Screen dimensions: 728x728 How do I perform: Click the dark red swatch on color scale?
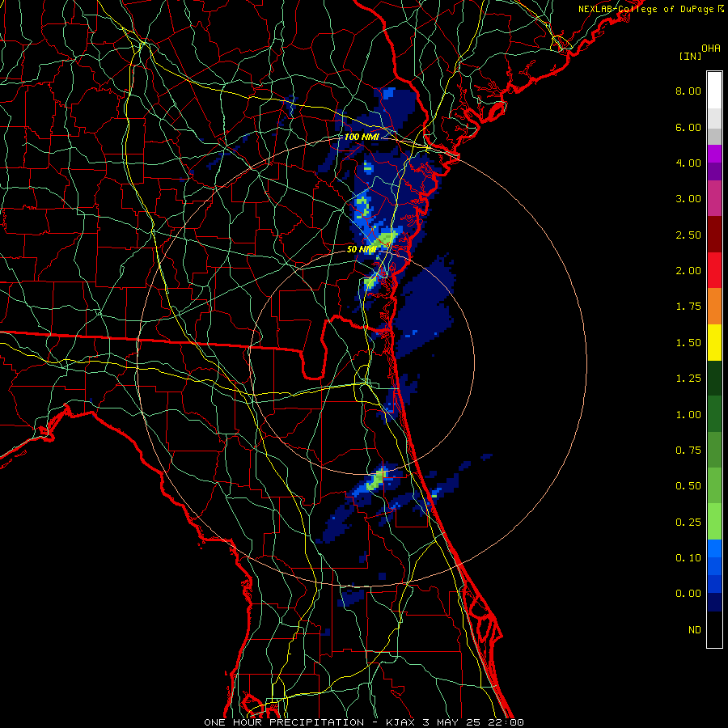coord(714,235)
